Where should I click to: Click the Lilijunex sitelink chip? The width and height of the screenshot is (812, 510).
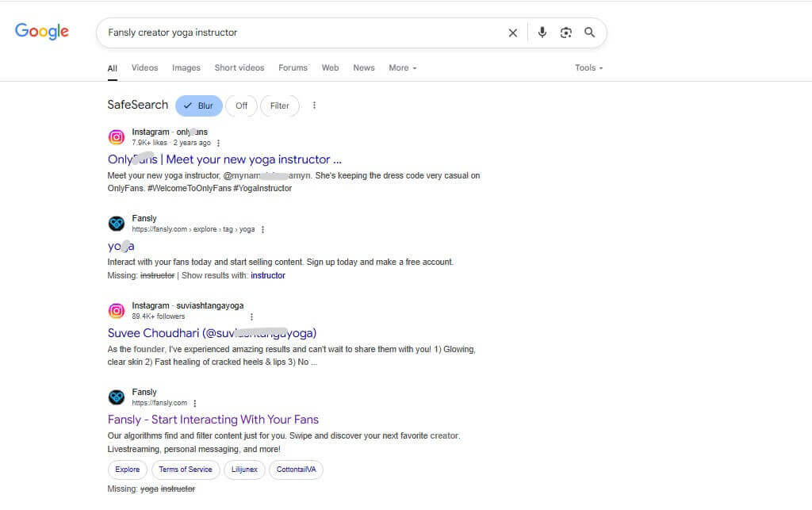(x=244, y=470)
